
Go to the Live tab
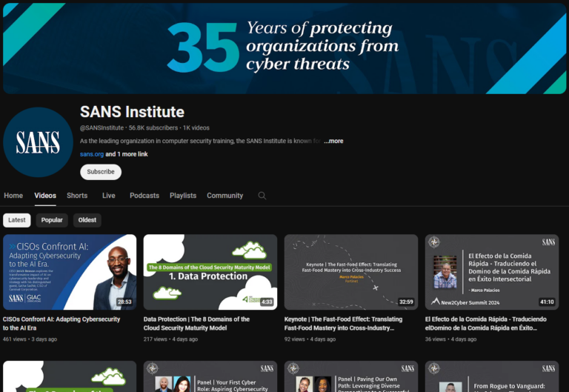tap(109, 196)
